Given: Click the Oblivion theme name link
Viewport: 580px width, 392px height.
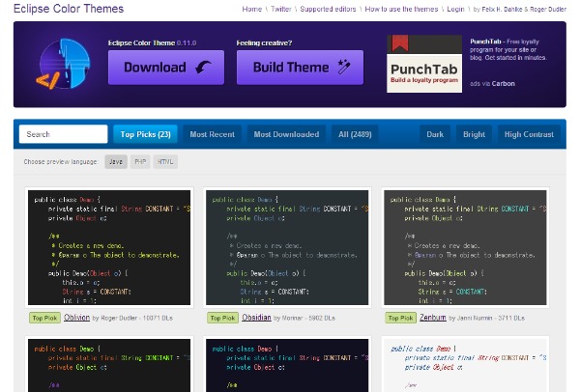Looking at the screenshot, I should [76, 318].
